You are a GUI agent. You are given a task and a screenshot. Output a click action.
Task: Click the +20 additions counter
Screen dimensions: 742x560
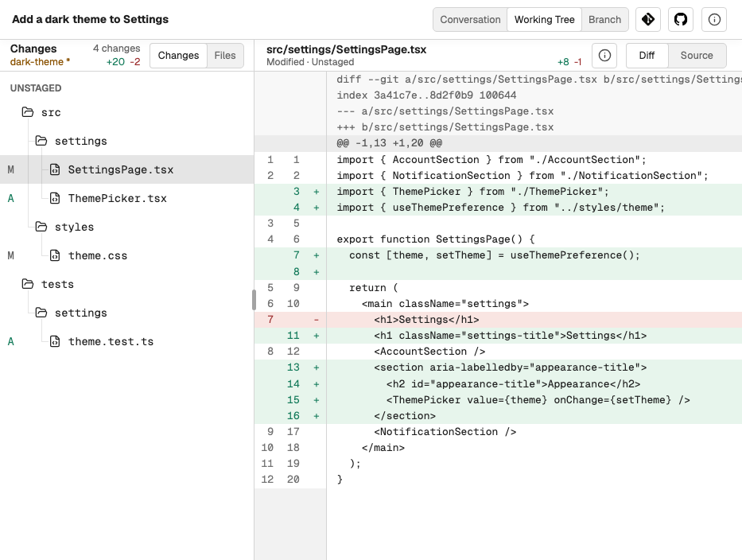tap(115, 62)
